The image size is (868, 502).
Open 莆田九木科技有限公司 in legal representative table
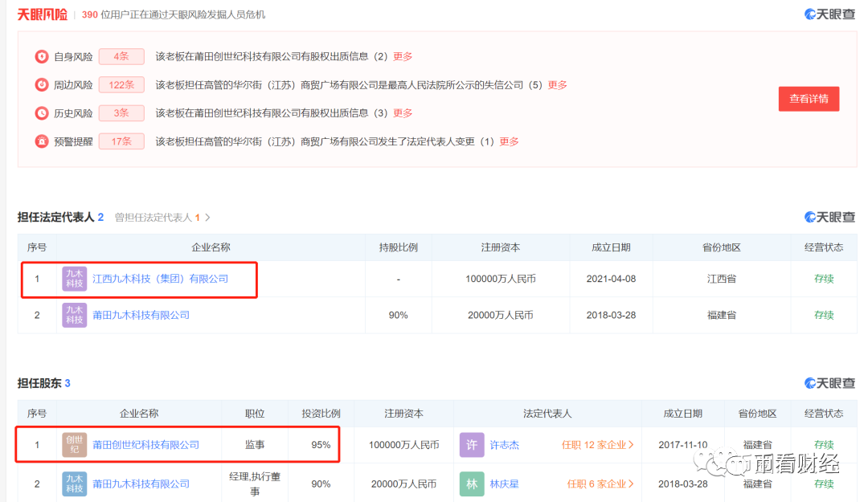coord(141,315)
